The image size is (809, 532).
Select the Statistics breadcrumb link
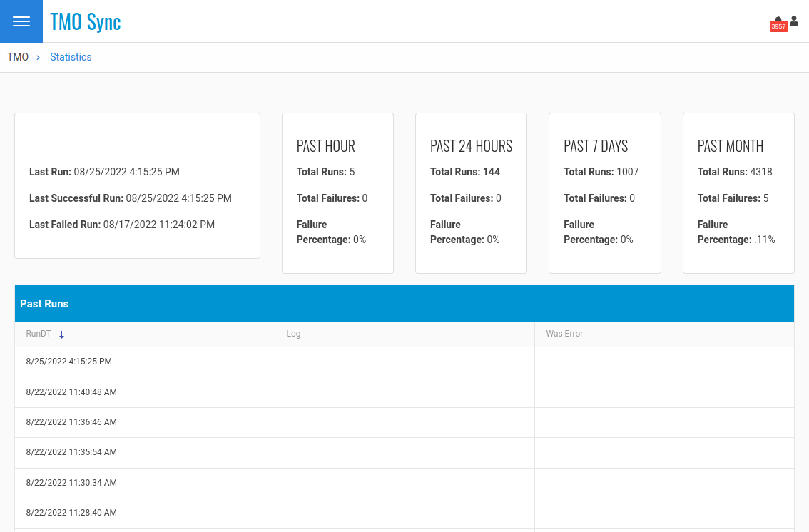(71, 57)
